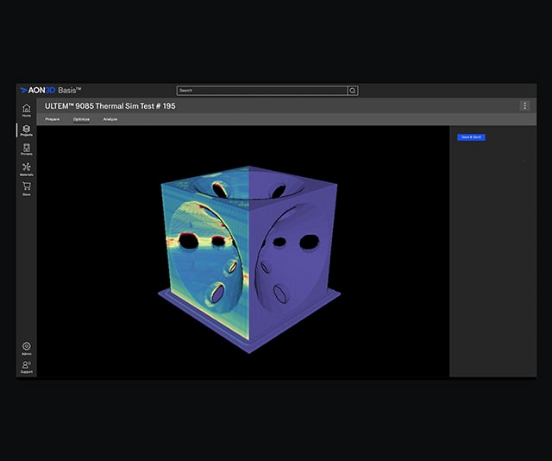This screenshot has width=552, height=461.
Task: Click the Support icon in sidebar
Action: click(x=26, y=367)
